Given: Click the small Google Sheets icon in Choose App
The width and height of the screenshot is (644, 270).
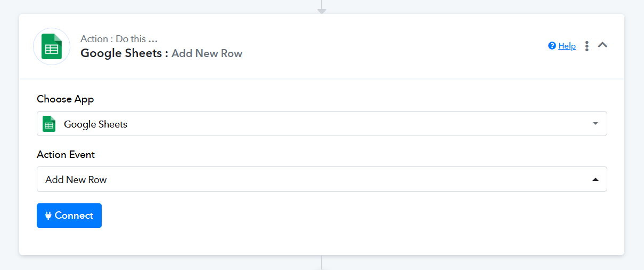Looking at the screenshot, I should pyautogui.click(x=49, y=124).
